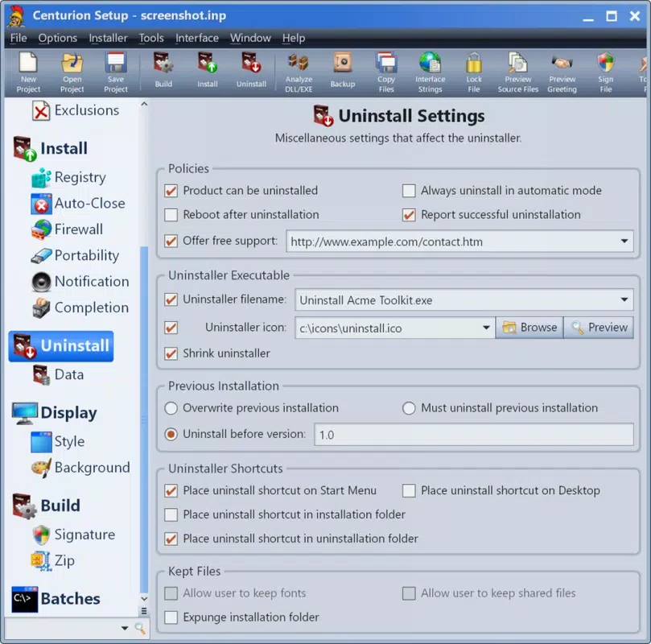This screenshot has height=644, width=651.
Task: Select Must uninstall previous installation
Action: click(409, 409)
